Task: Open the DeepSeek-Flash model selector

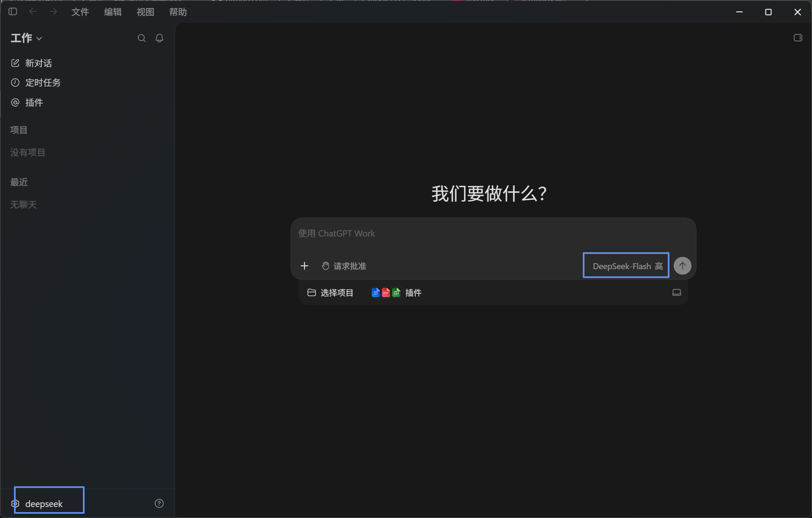Action: pyautogui.click(x=627, y=266)
